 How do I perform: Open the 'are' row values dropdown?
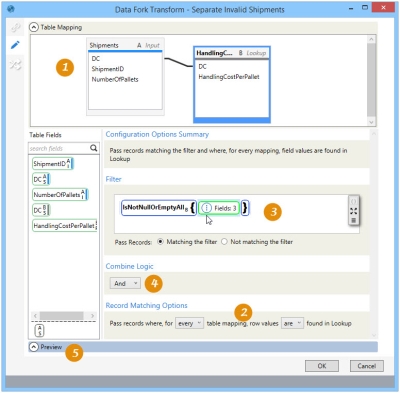click(292, 323)
